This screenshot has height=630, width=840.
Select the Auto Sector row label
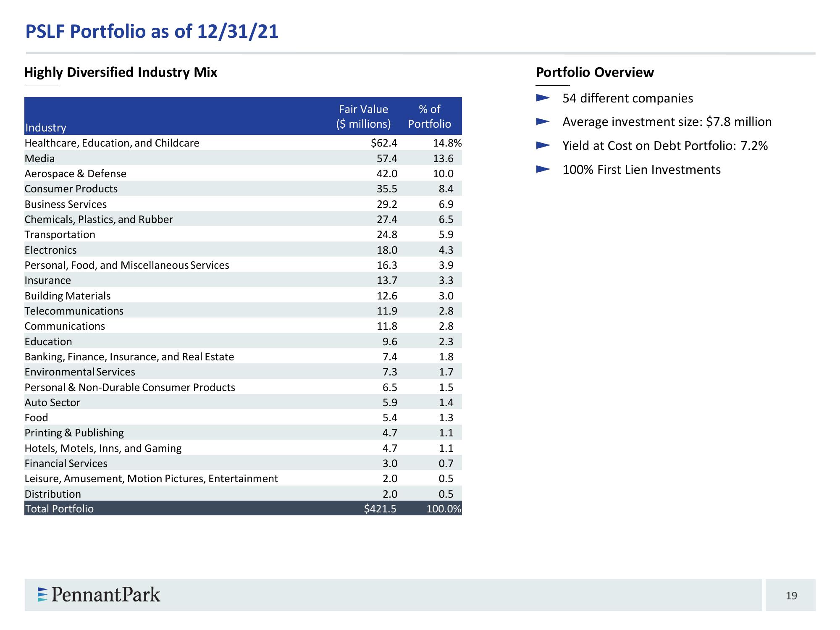click(52, 403)
